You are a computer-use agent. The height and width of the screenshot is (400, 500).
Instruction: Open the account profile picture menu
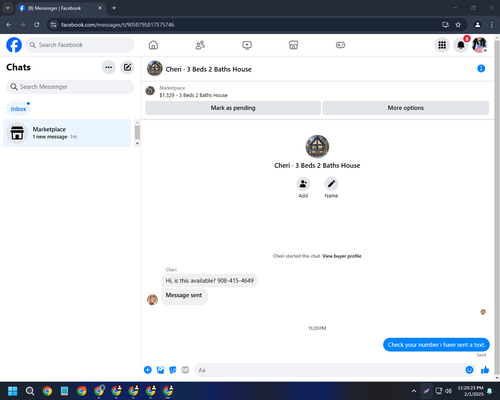(480, 45)
